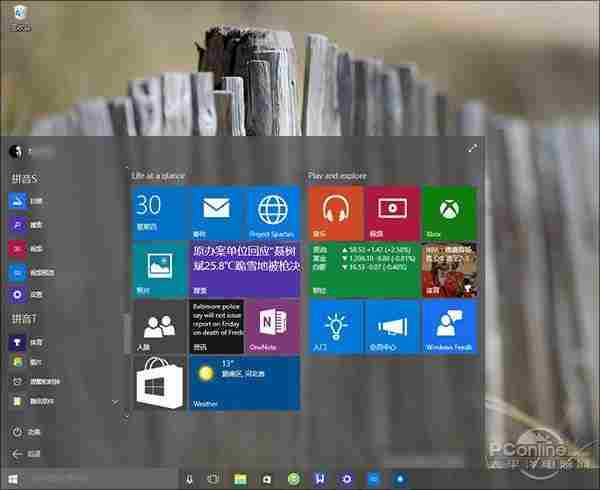Expand Start menu to full screen
This screenshot has height=490, width=600.
tap(472, 148)
